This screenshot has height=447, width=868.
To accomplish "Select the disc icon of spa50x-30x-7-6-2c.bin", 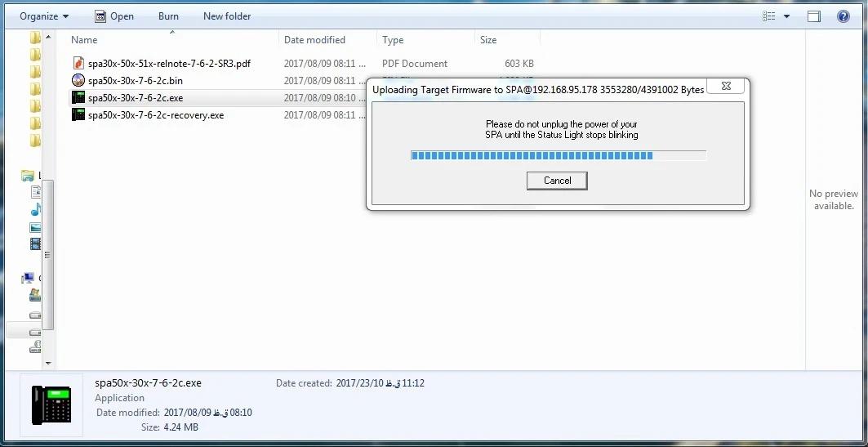I will click(78, 80).
